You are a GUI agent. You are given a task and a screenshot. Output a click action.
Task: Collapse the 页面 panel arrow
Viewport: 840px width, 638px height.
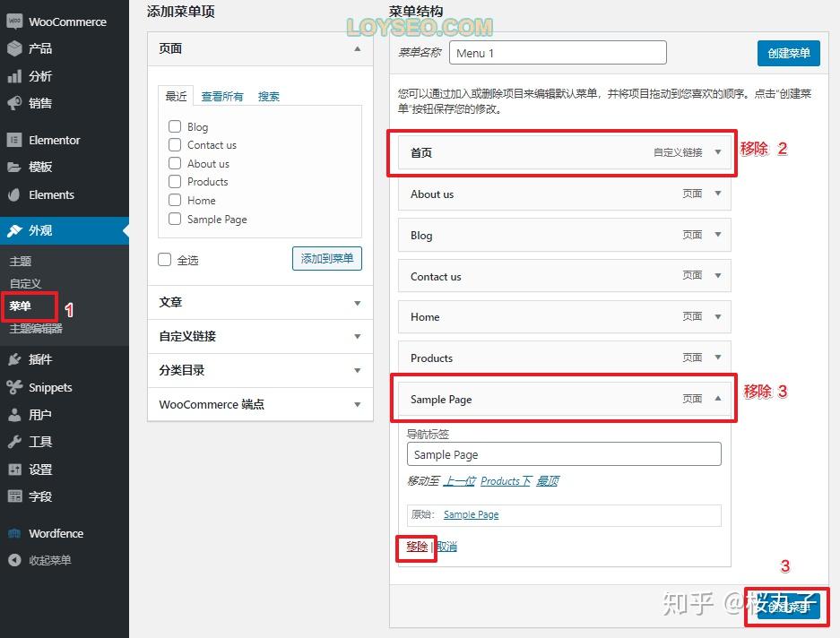[358, 48]
